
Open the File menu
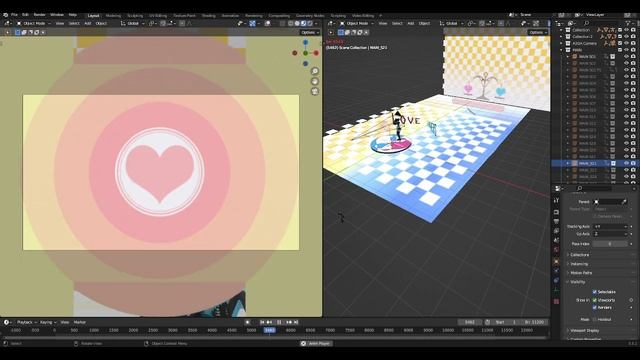[x=15, y=15]
